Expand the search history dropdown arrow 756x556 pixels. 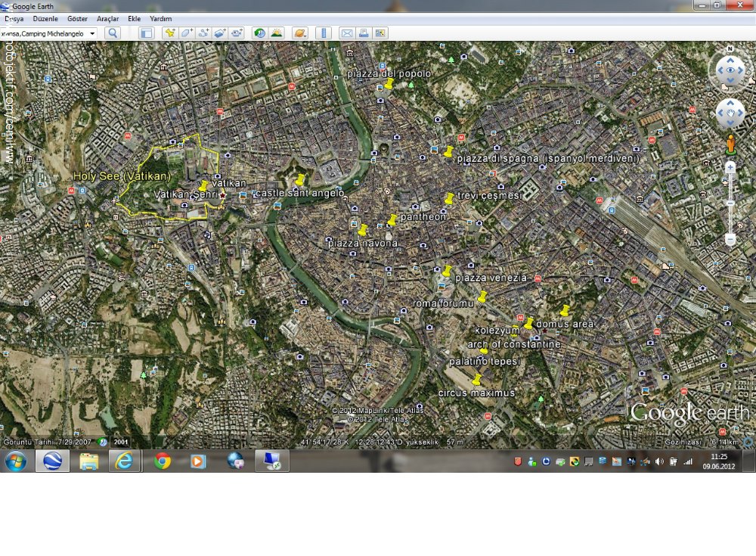click(92, 33)
